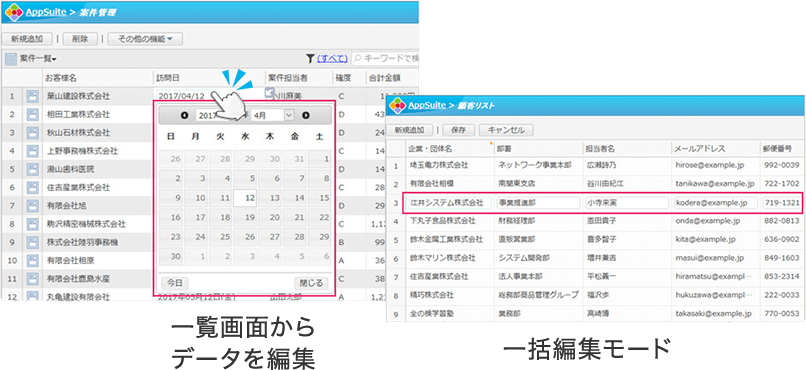Click the AppSuite logo in the 顧客リスト window
Viewport: 806px width, 370px height.
(x=397, y=105)
